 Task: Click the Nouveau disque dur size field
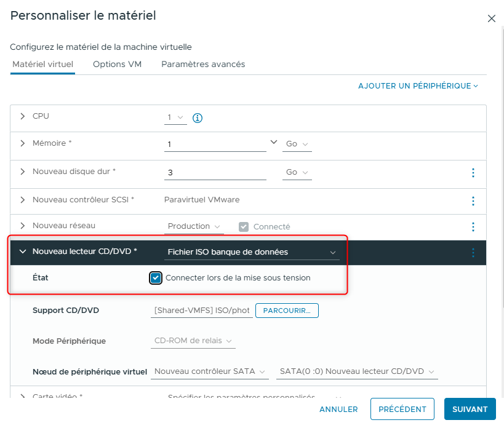[x=215, y=173]
